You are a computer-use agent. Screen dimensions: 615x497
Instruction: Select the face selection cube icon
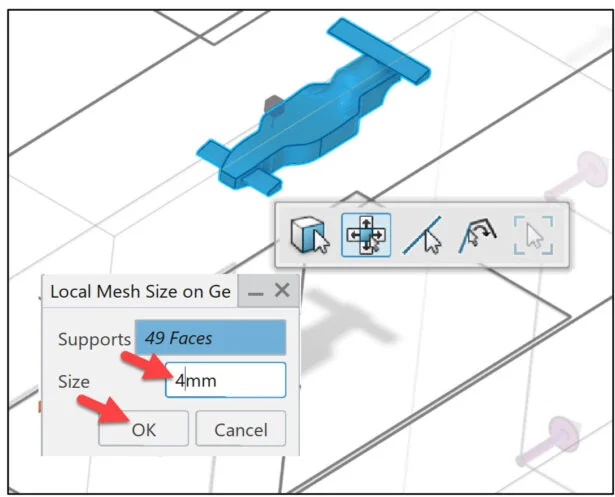pos(310,235)
